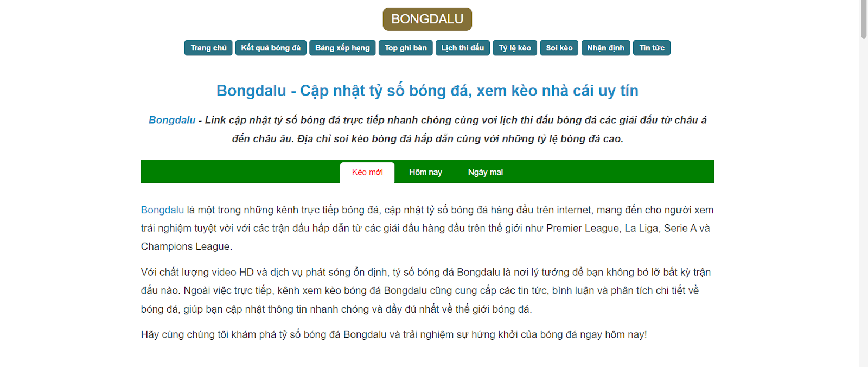The image size is (868, 367).
Task: Select Top ghi bàn menu item
Action: (406, 48)
